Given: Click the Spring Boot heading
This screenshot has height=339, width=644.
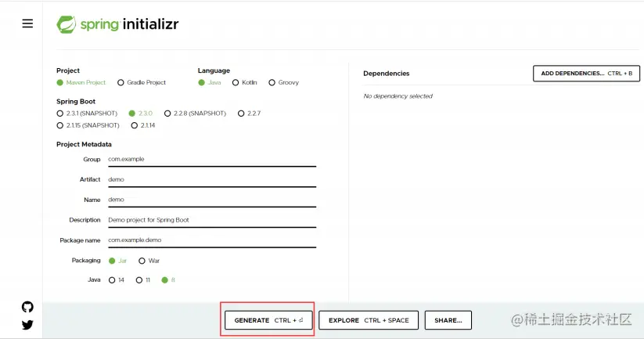Looking at the screenshot, I should pos(76,101).
